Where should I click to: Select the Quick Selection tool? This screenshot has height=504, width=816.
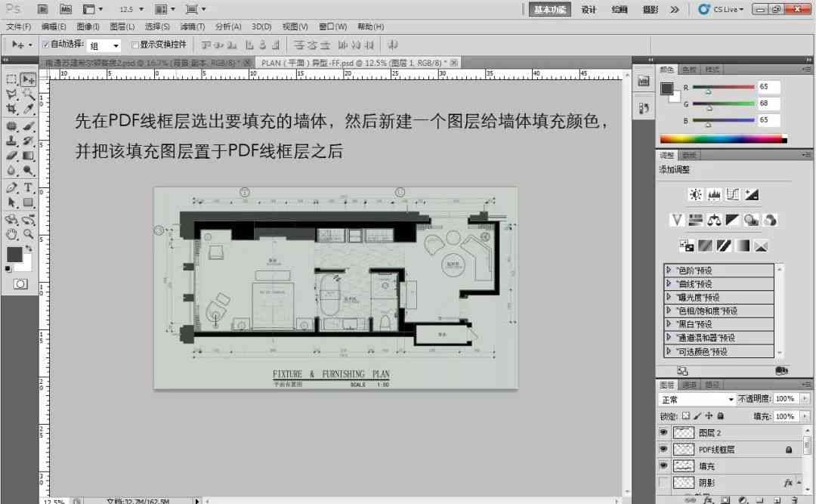coord(28,94)
